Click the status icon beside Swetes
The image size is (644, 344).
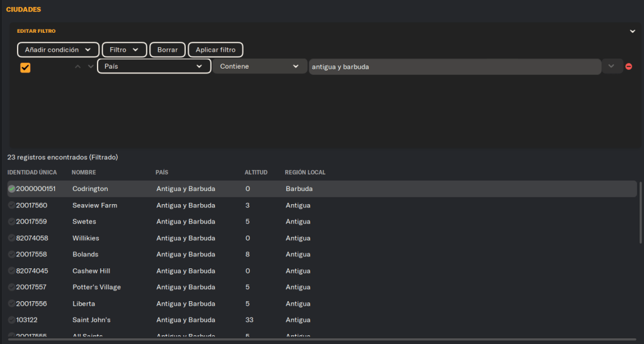point(11,222)
